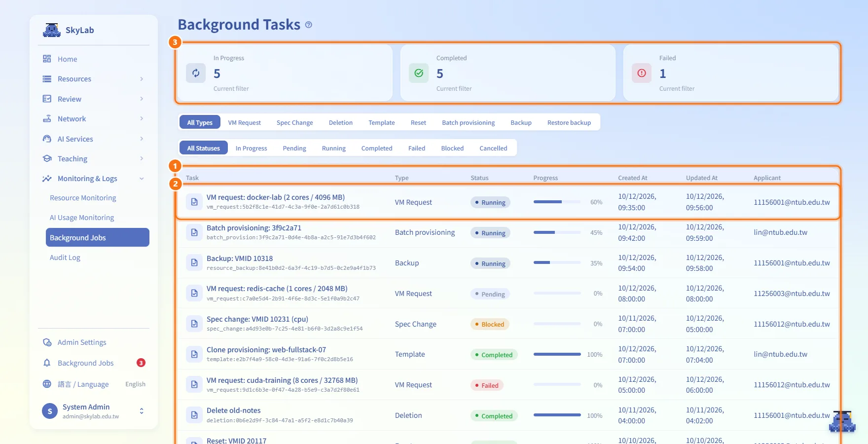The height and width of the screenshot is (444, 868).
Task: Click the 60% progress bar for docker-lab
Action: click(557, 202)
